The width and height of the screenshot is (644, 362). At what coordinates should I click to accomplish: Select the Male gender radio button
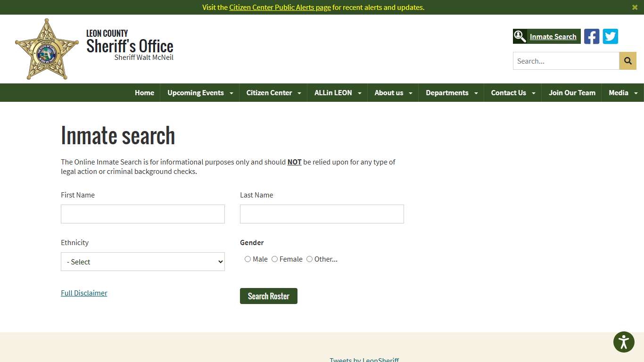pos(248,259)
